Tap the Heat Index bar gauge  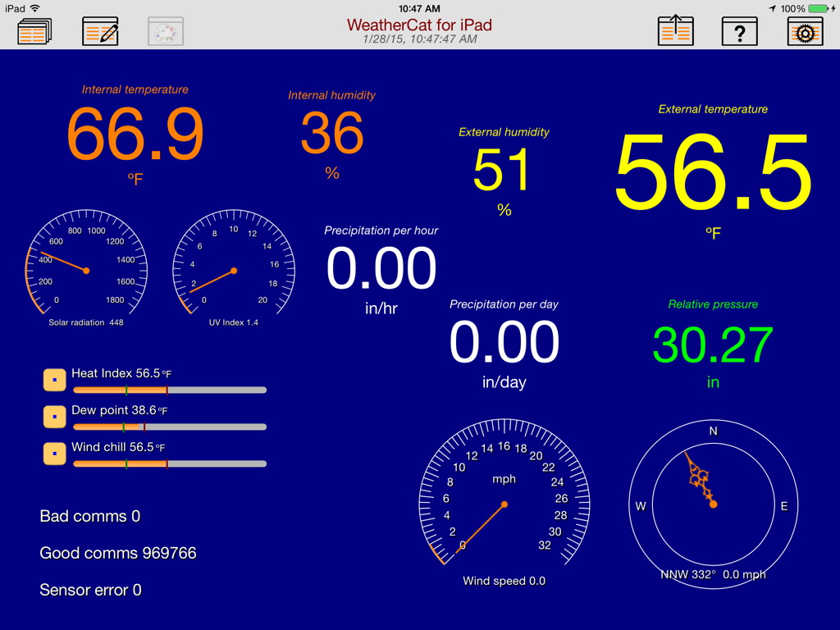[x=170, y=390]
